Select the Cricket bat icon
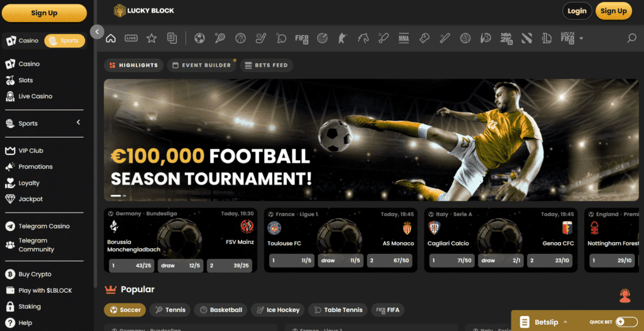Image resolution: width=644 pixels, height=331 pixels. [445, 38]
